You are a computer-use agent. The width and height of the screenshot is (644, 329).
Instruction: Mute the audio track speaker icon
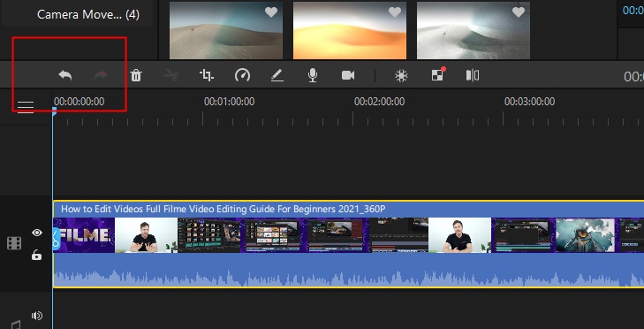[36, 316]
